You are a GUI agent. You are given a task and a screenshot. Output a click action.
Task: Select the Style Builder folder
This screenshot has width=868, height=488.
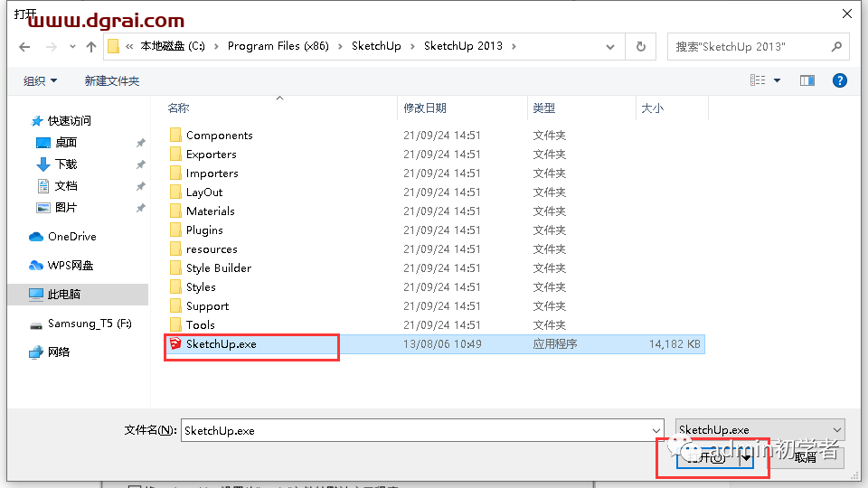(x=219, y=267)
